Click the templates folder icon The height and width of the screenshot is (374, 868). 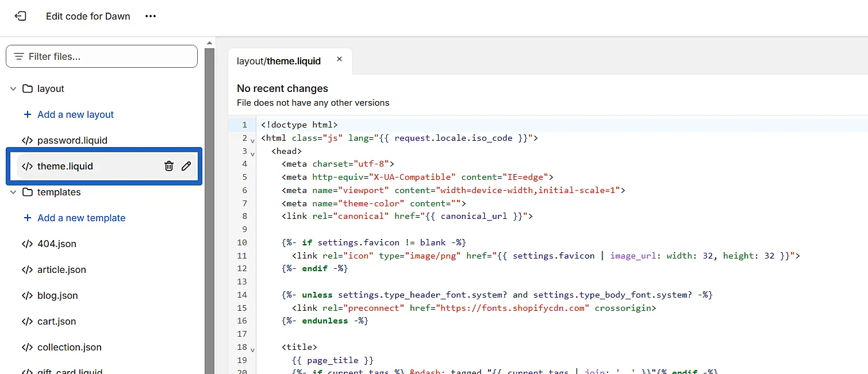27,192
